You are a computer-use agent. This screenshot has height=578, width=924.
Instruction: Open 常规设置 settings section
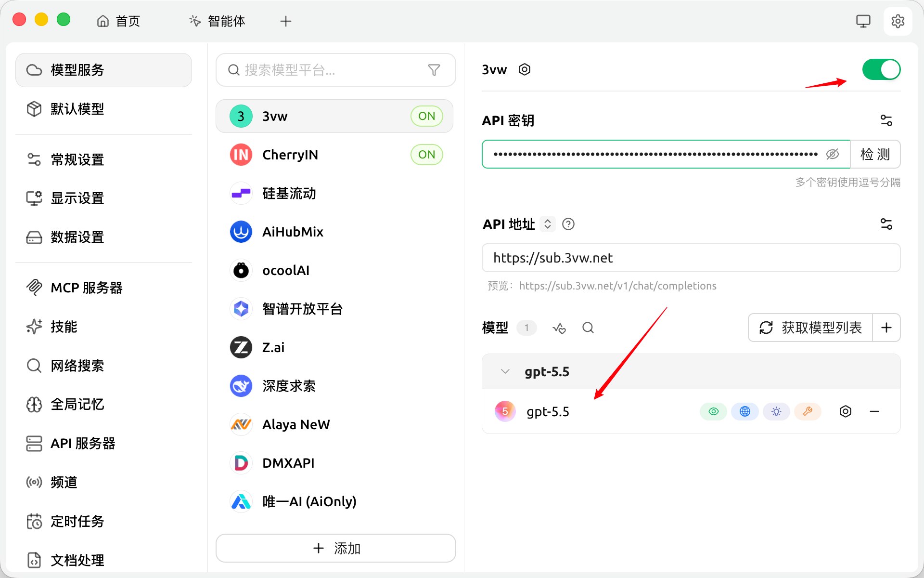click(x=103, y=159)
